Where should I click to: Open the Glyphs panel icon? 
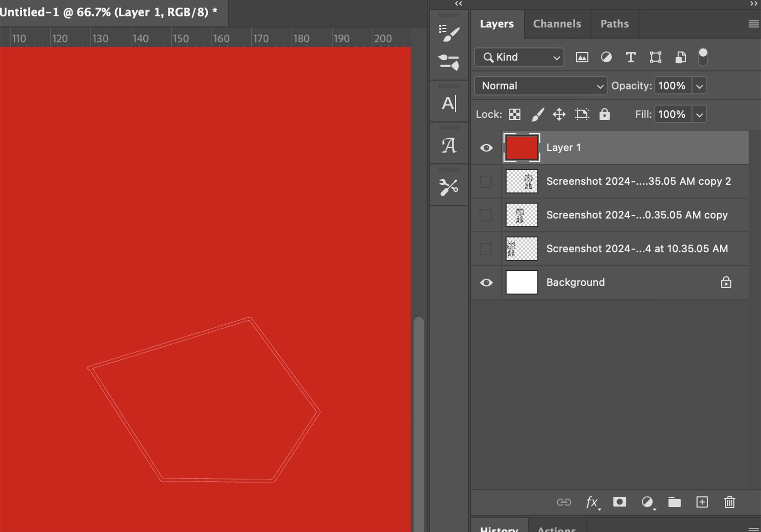point(449,146)
